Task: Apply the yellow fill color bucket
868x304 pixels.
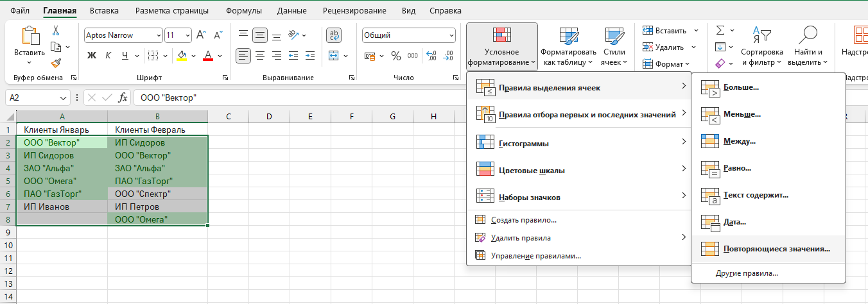Action: [182, 56]
